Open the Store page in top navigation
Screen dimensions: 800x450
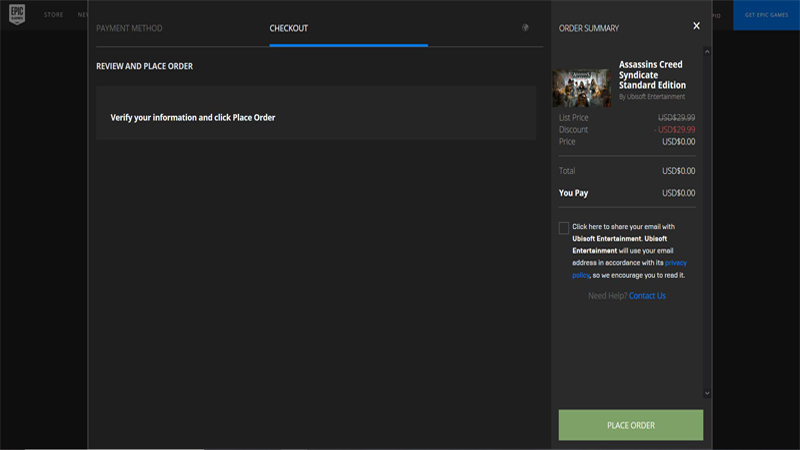(54, 15)
